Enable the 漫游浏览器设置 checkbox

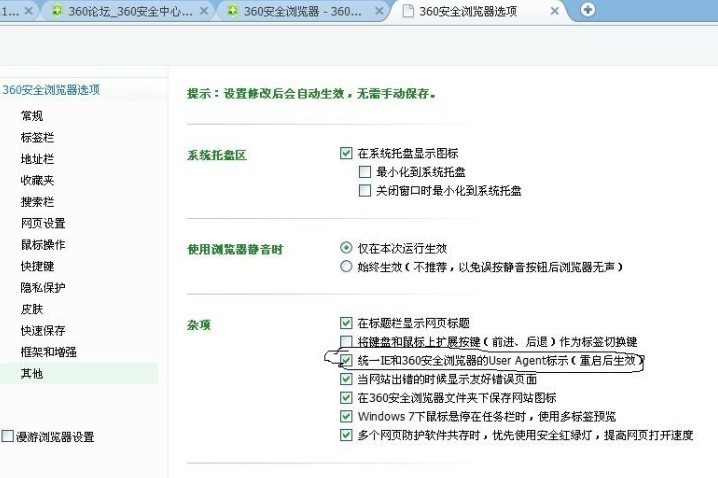coord(7,436)
